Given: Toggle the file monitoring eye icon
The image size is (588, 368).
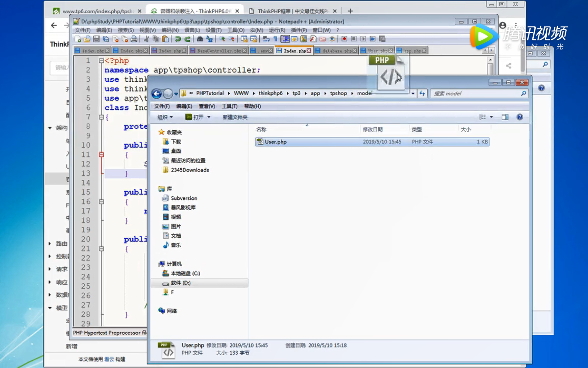Looking at the screenshot, I should (332, 39).
